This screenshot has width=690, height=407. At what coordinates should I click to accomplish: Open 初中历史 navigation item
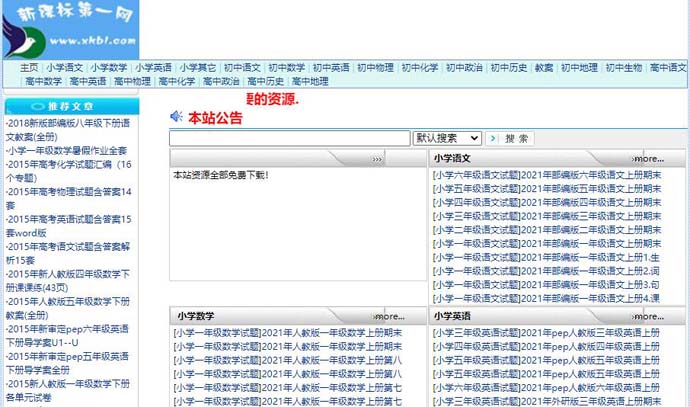pyautogui.click(x=509, y=68)
